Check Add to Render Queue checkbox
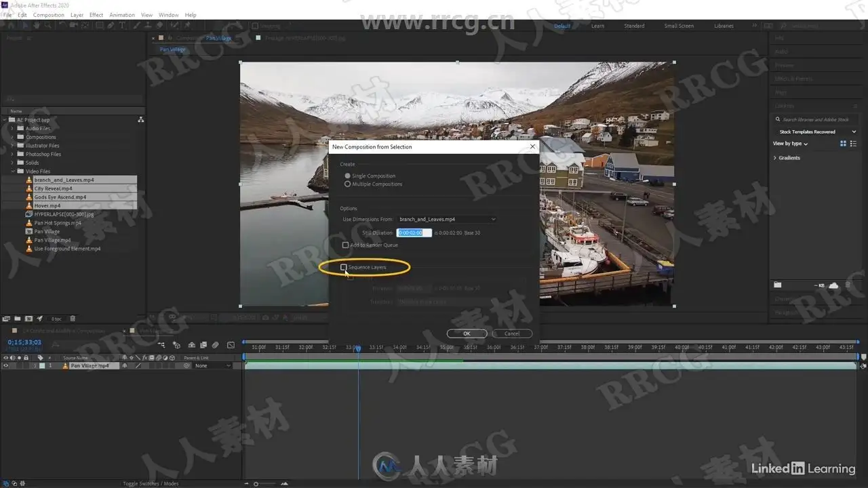 point(345,245)
